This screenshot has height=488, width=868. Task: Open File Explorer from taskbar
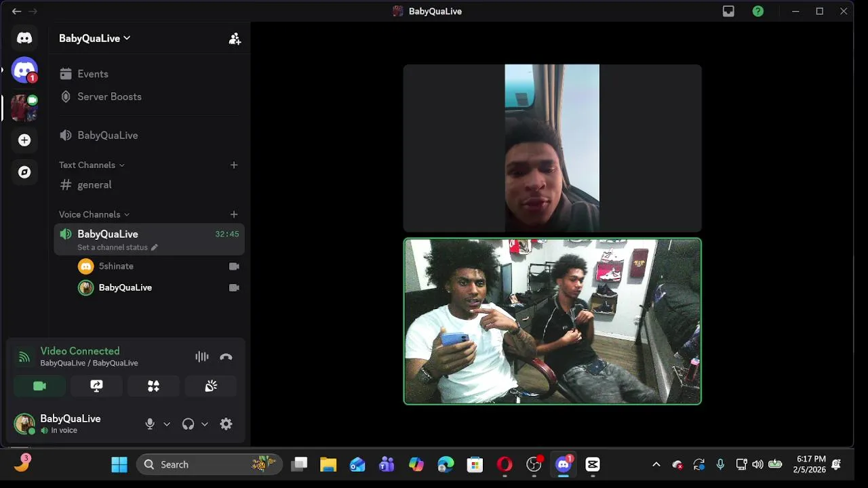pos(328,464)
